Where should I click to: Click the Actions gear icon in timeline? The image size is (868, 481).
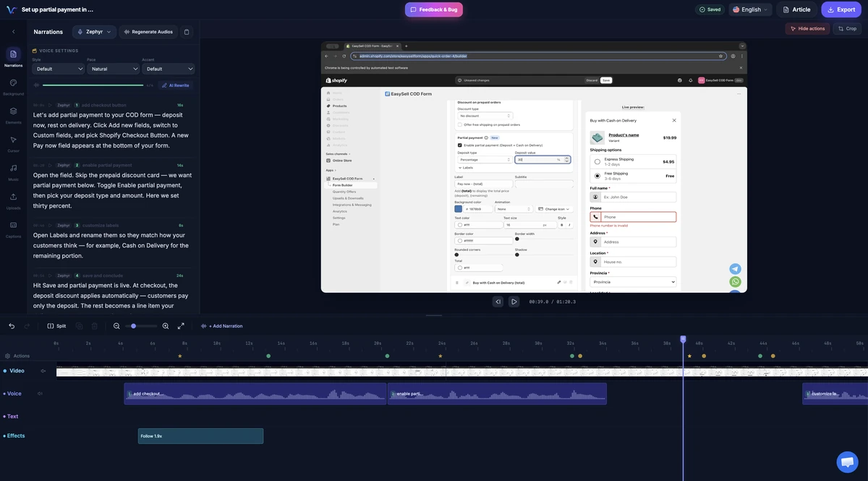tap(7, 356)
